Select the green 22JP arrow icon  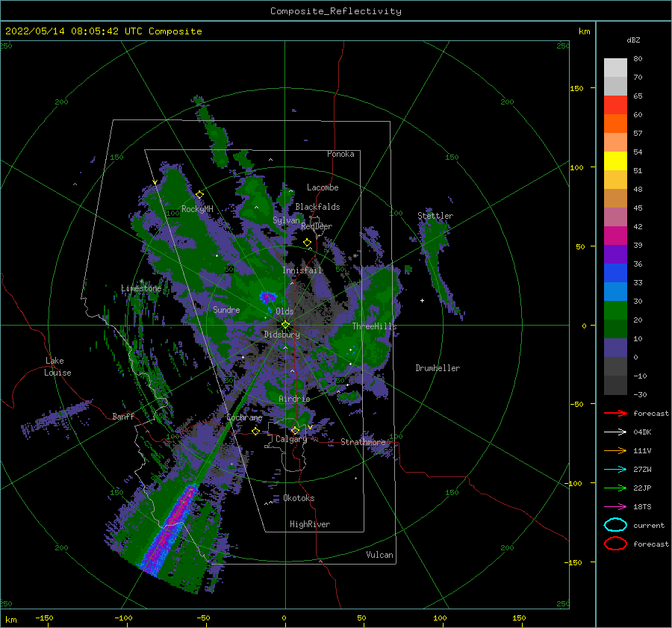(615, 488)
